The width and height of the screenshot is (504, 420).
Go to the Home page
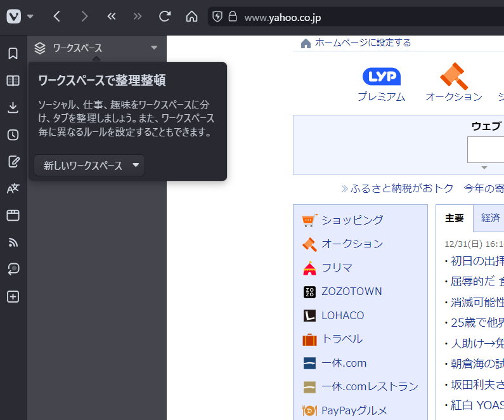191,16
